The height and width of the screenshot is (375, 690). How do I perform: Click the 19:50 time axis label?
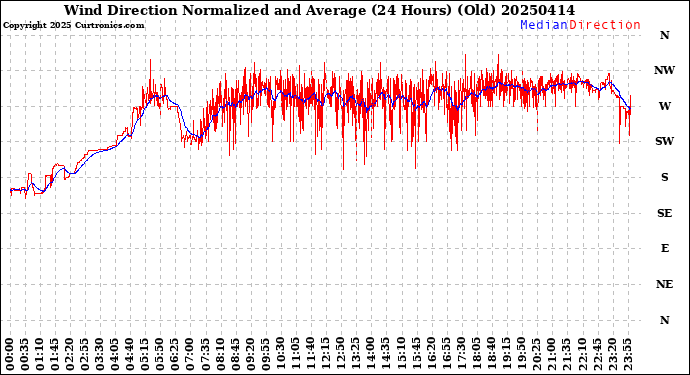tap(521, 354)
